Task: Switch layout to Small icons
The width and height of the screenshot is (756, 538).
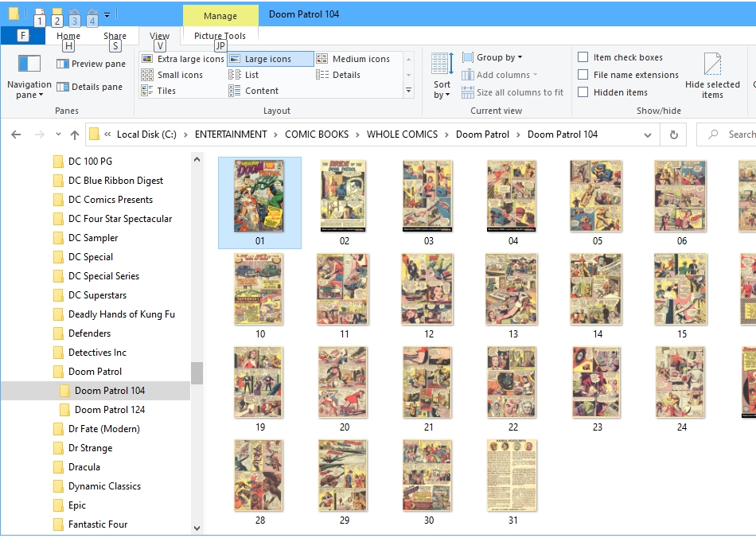Action: point(172,75)
